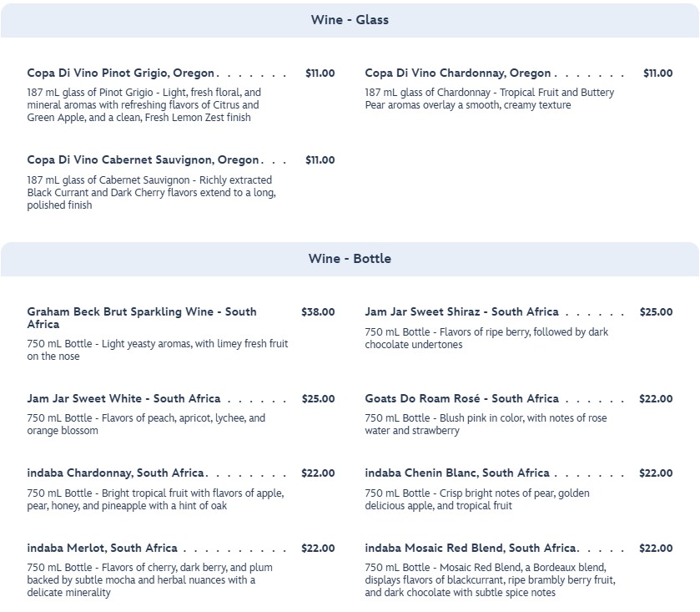Open Copa Di Vino Chardonnay, Oregon item
Screen dimensions: 700x612
pos(458,73)
